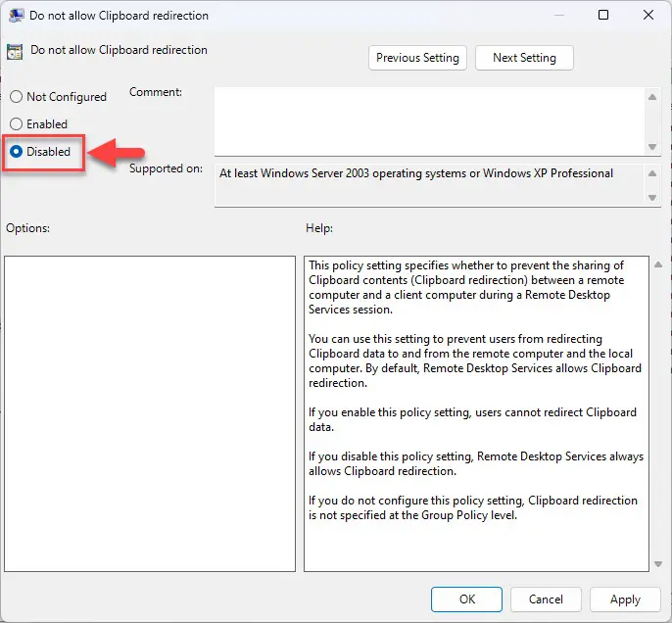Image resolution: width=672 pixels, height=623 pixels.
Task: Click inside the Comment text box
Action: (x=429, y=121)
